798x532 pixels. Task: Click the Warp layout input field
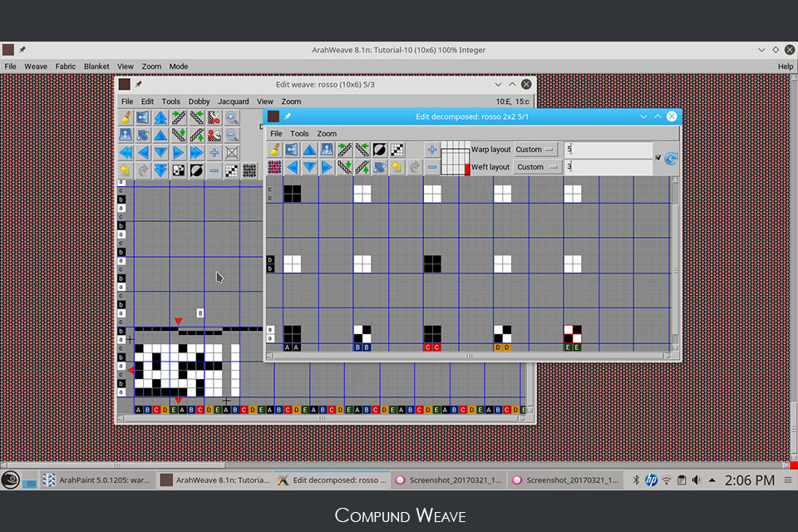pyautogui.click(x=608, y=150)
